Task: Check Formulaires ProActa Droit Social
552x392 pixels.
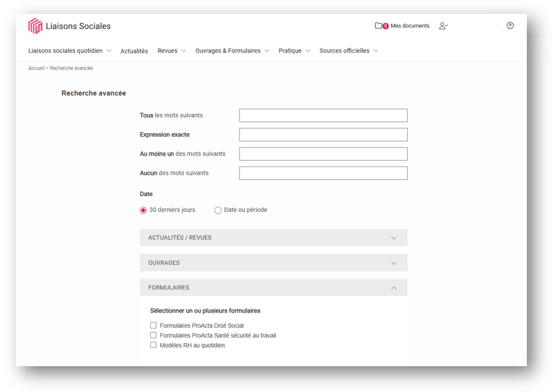Action: tap(154, 325)
